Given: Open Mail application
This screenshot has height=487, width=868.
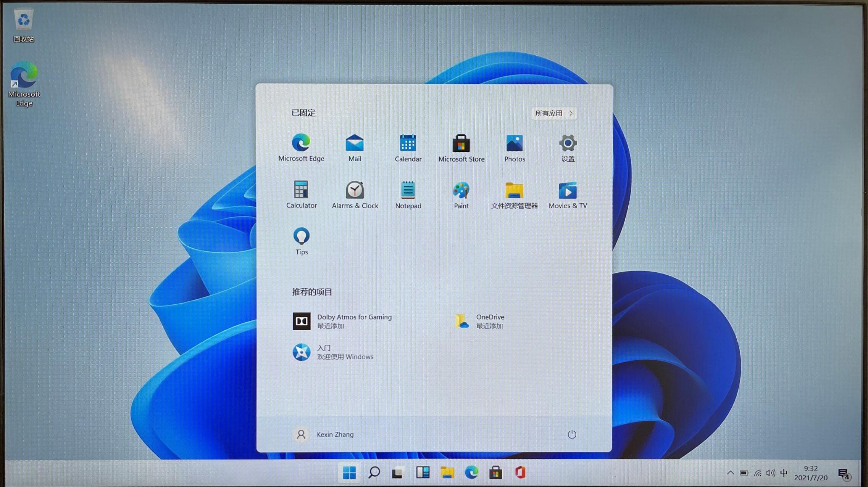Looking at the screenshot, I should point(355,147).
